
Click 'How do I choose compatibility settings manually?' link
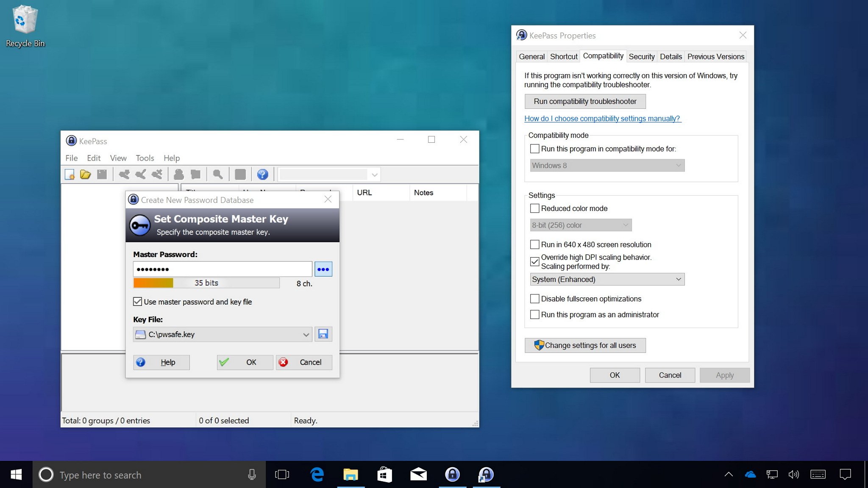[x=601, y=118]
